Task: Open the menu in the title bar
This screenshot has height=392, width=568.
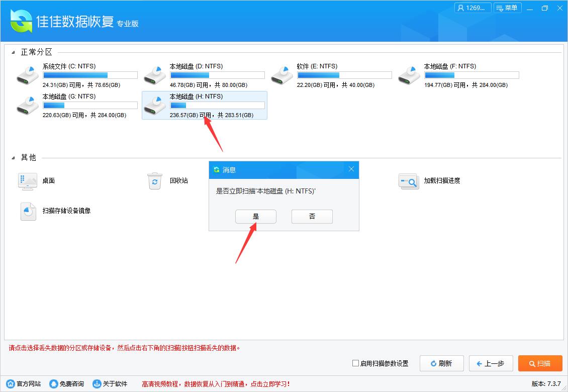Action: [508, 8]
